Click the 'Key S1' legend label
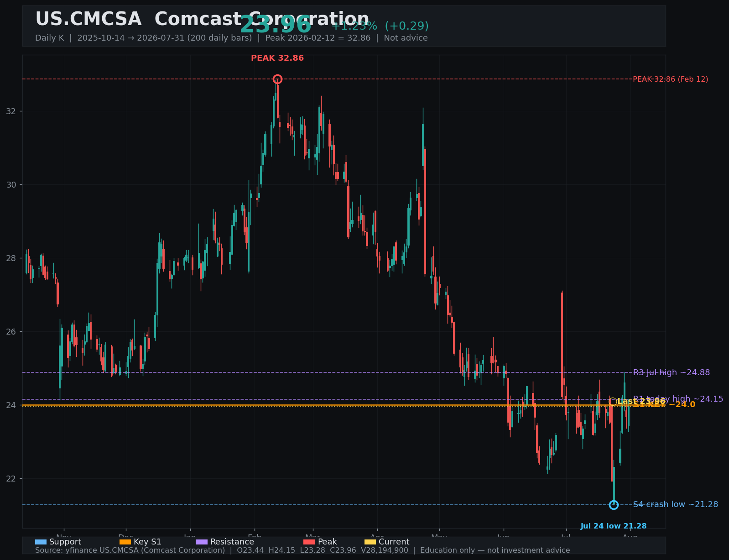 click(x=147, y=542)
